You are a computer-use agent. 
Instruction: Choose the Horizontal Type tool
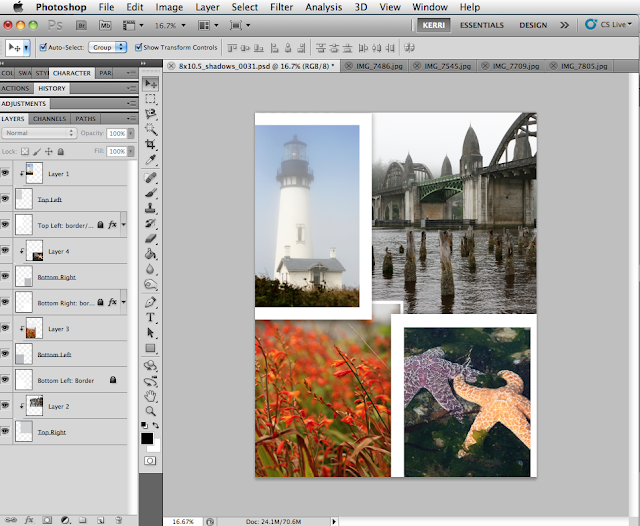(x=150, y=316)
